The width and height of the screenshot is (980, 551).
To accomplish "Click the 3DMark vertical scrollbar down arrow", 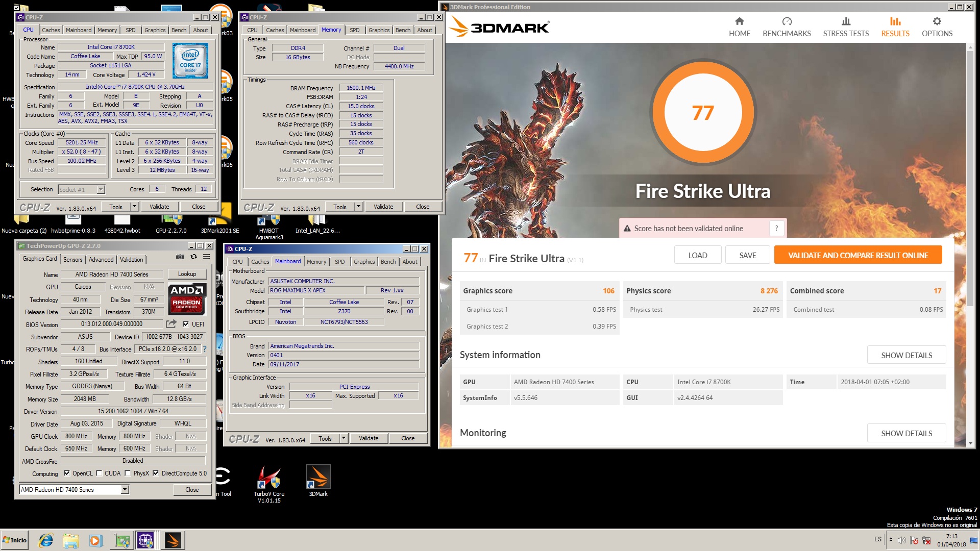I will [970, 443].
